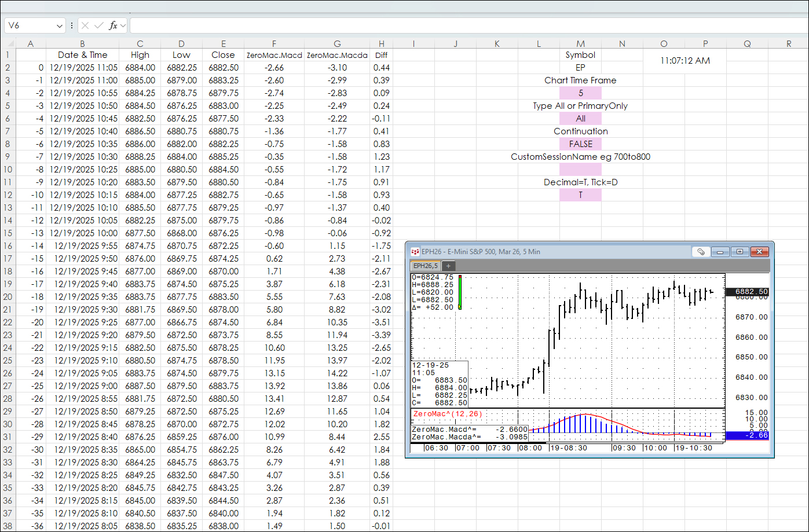Image resolution: width=809 pixels, height=532 pixels.
Task: Click the Type All or PrimaryOnly value cell
Action: pyautogui.click(x=580, y=119)
